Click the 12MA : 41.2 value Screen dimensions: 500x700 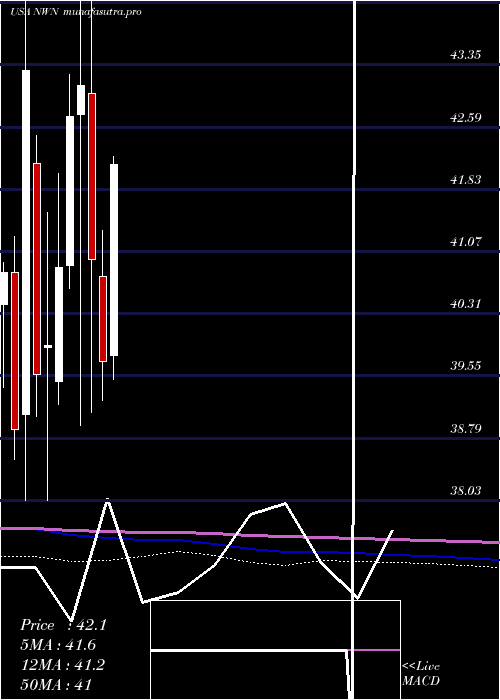click(x=63, y=665)
